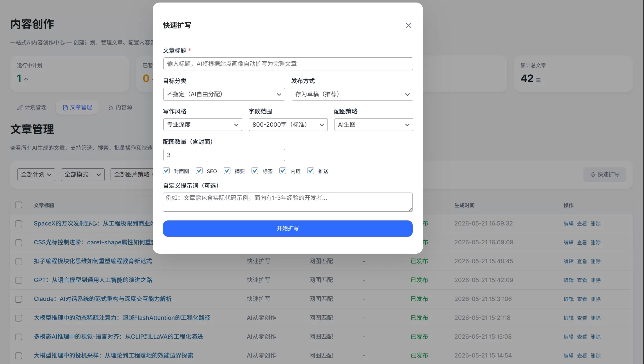Screen dimensions: 644x364
Task: Open the 发布方式 dropdown
Action: click(x=352, y=94)
